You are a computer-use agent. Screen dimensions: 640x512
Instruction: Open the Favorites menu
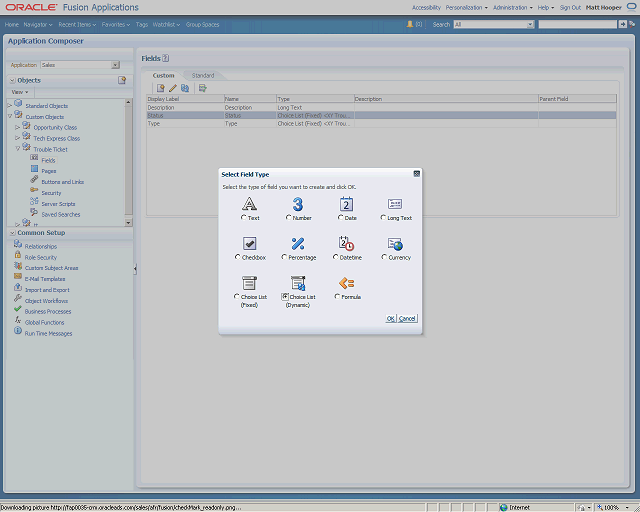click(116, 24)
